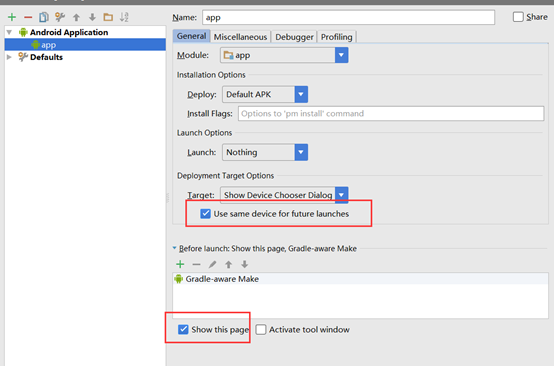
Task: Toggle the Show this page checkbox
Action: tap(183, 330)
